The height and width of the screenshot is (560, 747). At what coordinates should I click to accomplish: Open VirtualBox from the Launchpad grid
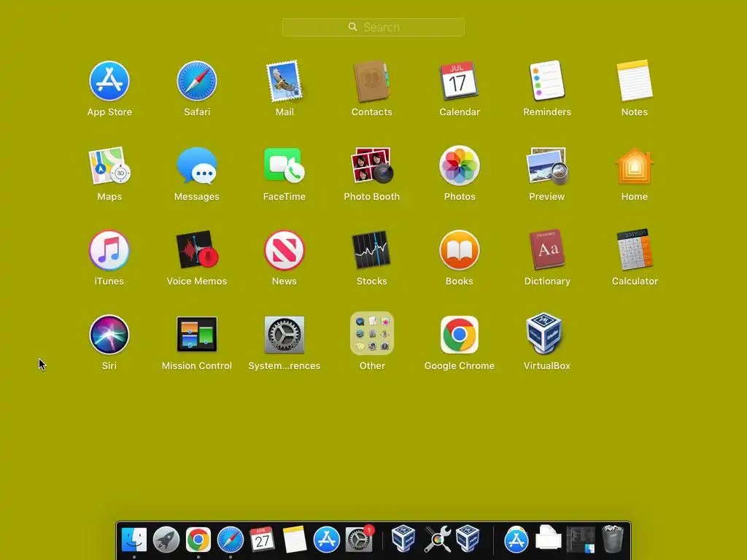(544, 334)
